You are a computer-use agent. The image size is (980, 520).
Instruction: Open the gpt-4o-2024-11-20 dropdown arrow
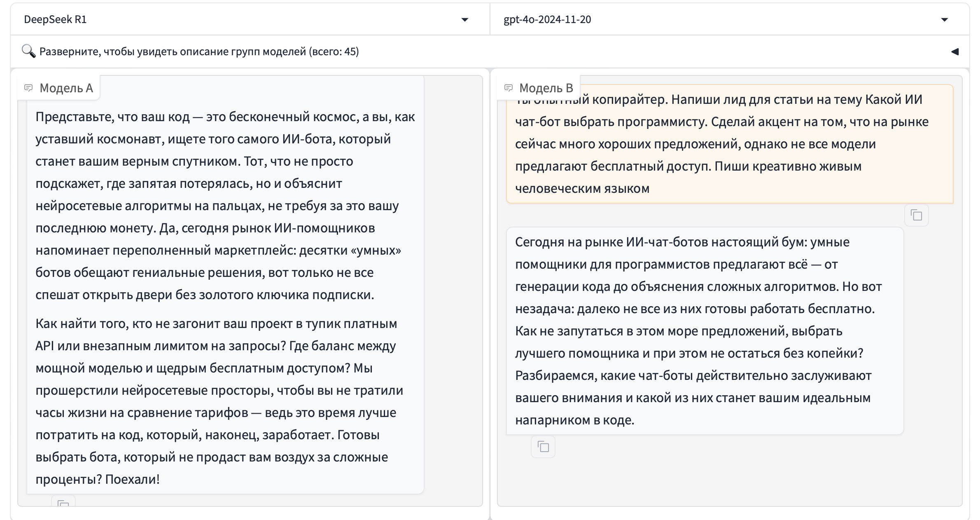pos(945,20)
